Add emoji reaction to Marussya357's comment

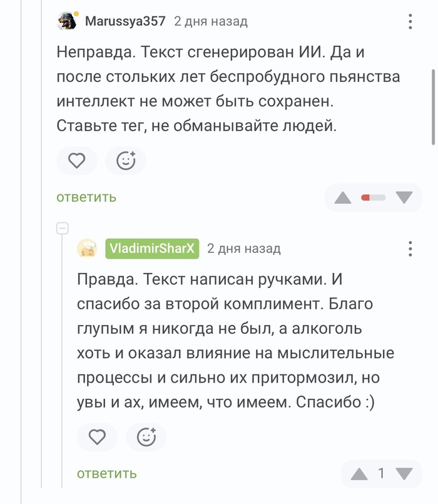click(126, 161)
